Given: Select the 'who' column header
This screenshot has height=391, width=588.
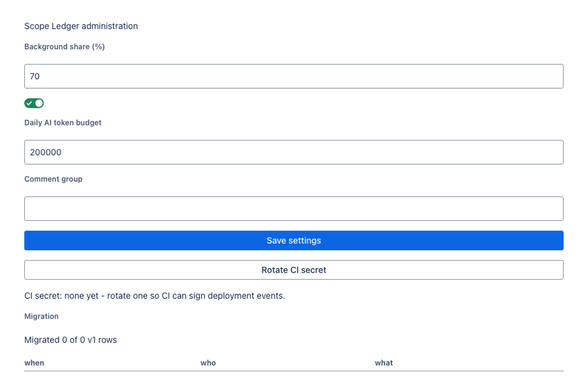Looking at the screenshot, I should click(208, 363).
